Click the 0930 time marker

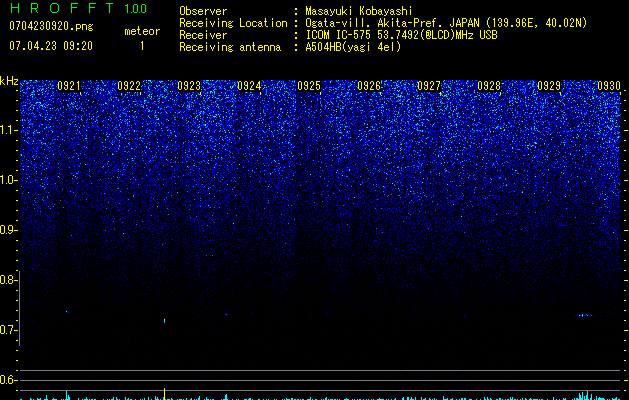click(x=609, y=86)
